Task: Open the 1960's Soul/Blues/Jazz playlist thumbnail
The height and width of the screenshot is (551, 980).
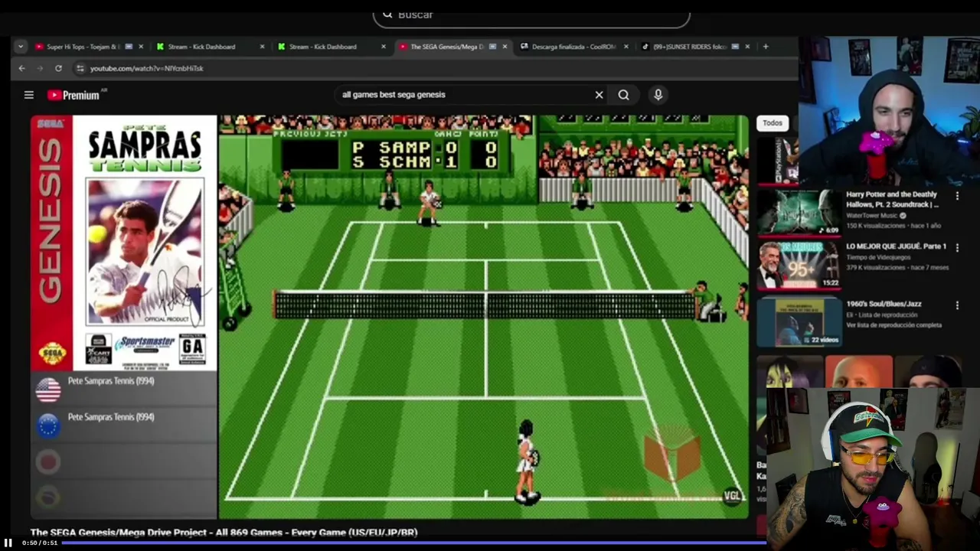Action: pyautogui.click(x=799, y=321)
